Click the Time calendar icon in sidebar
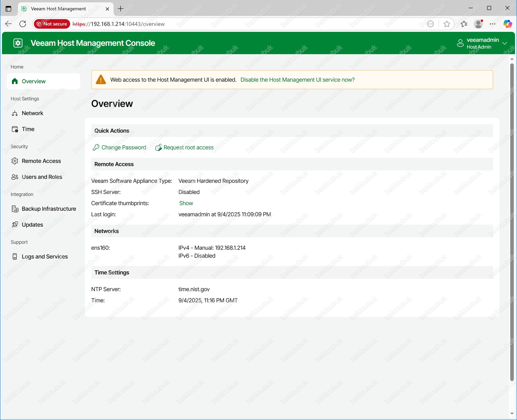The height and width of the screenshot is (420, 517). click(15, 129)
